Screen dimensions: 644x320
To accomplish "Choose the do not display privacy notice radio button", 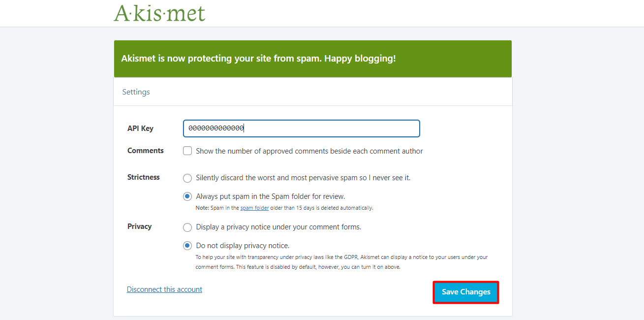I will [187, 246].
